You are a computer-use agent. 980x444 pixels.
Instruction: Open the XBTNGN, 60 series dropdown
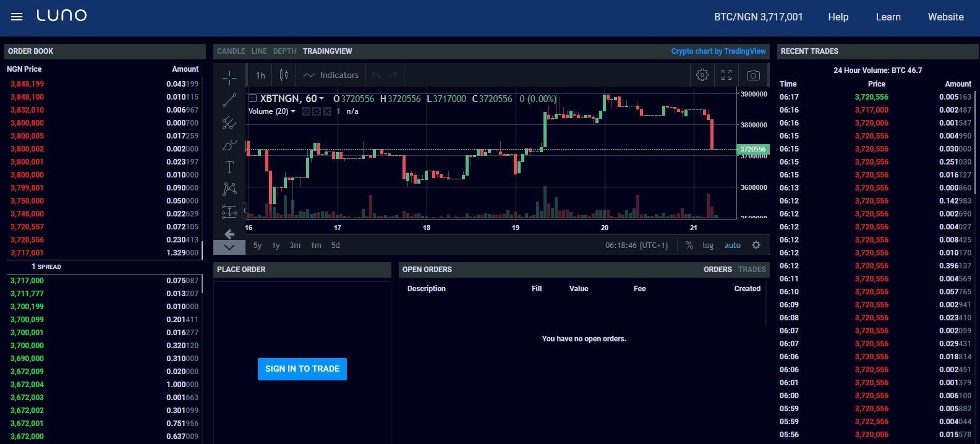(x=292, y=98)
